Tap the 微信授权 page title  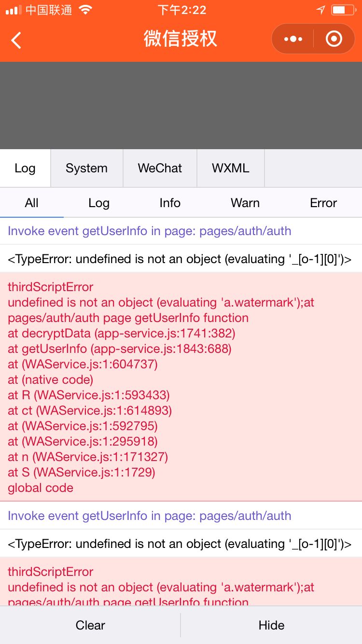181,39
